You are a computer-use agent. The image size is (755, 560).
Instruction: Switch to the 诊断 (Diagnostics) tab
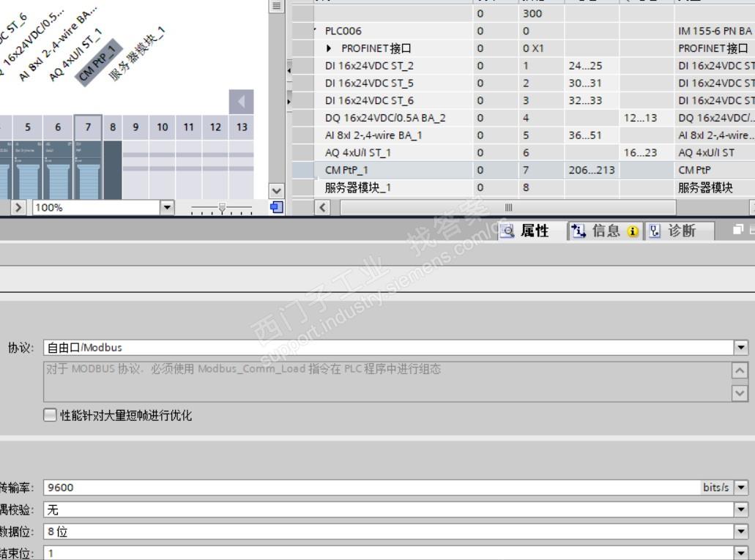click(680, 231)
